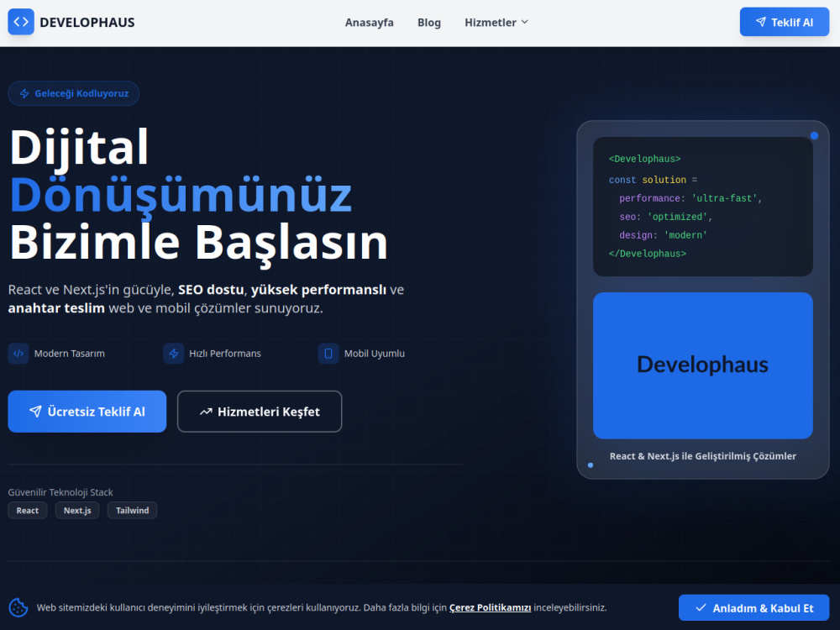Click the Modern Tasarım code icon
This screenshot has height=630, width=840.
[x=18, y=354]
